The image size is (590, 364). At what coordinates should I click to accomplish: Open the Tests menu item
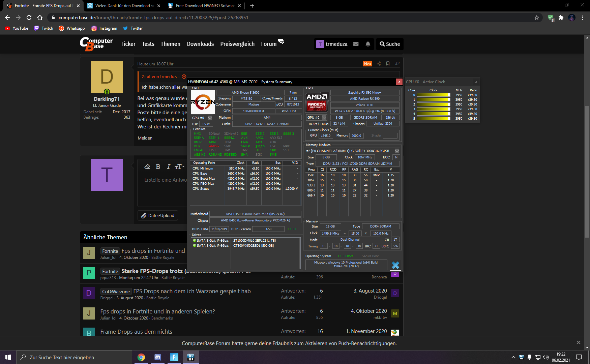pos(148,44)
